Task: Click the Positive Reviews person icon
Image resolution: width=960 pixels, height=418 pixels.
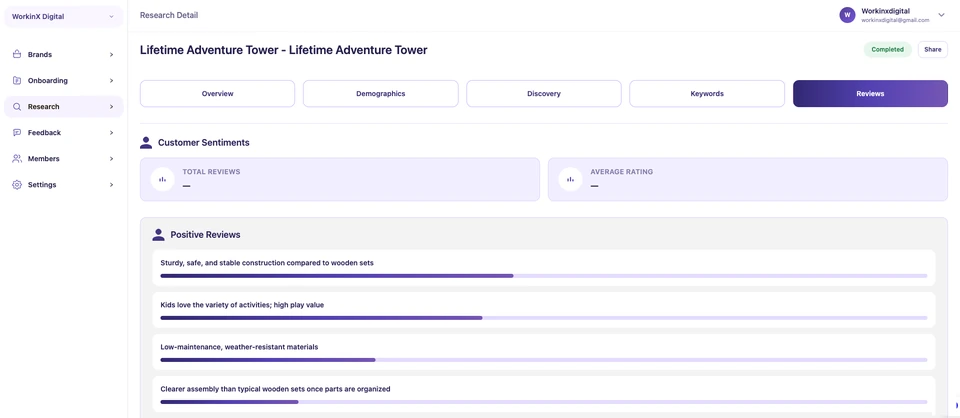Action: pos(158,234)
